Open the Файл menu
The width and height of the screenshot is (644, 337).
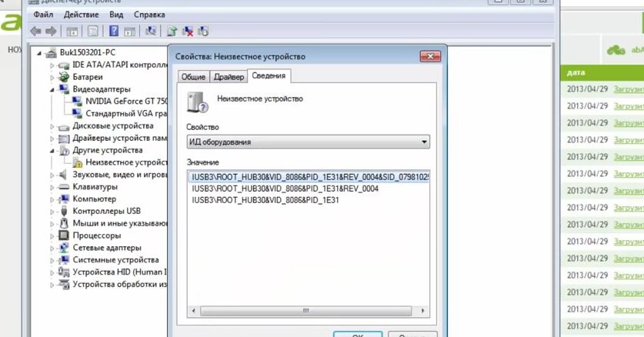pyautogui.click(x=43, y=15)
